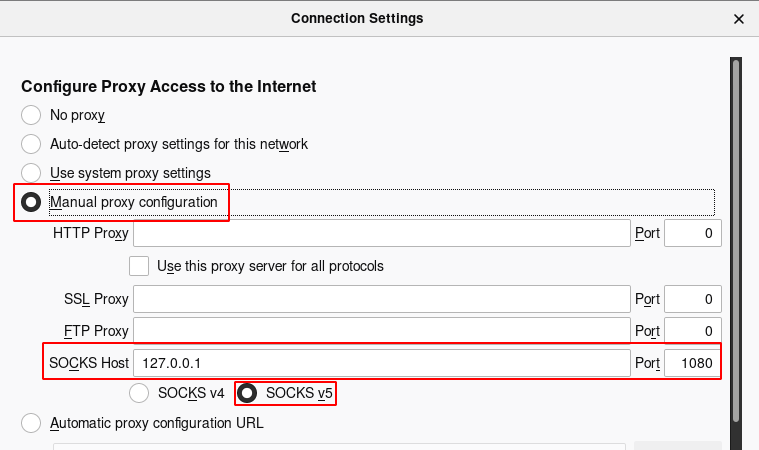Select Use system proxy settings
This screenshot has height=450, width=759.
pos(32,173)
